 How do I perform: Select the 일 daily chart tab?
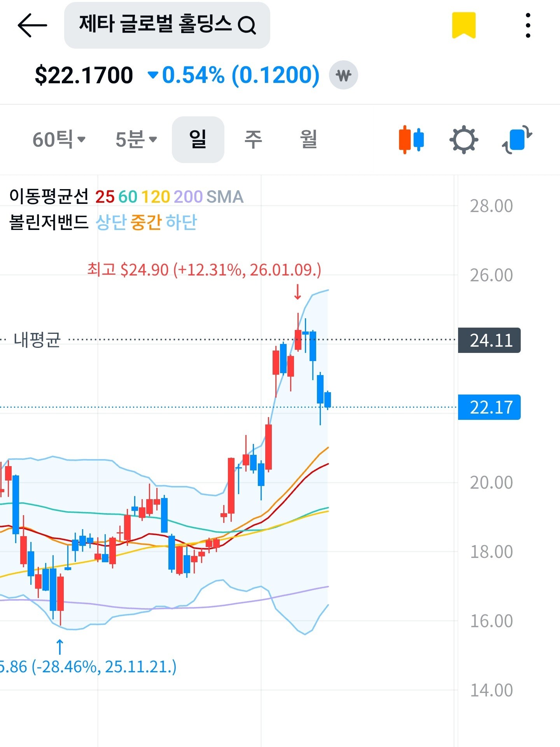click(198, 139)
